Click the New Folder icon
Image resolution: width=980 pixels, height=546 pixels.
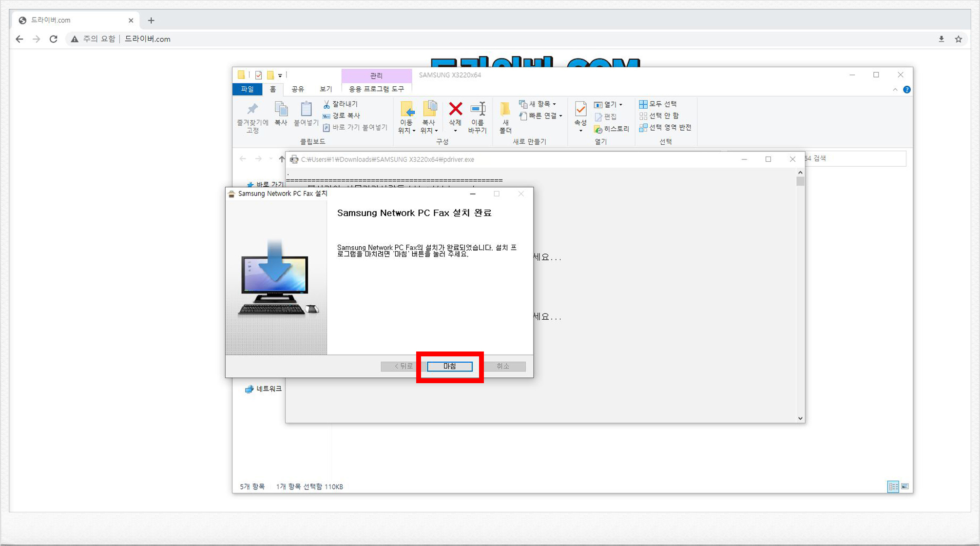tap(505, 109)
